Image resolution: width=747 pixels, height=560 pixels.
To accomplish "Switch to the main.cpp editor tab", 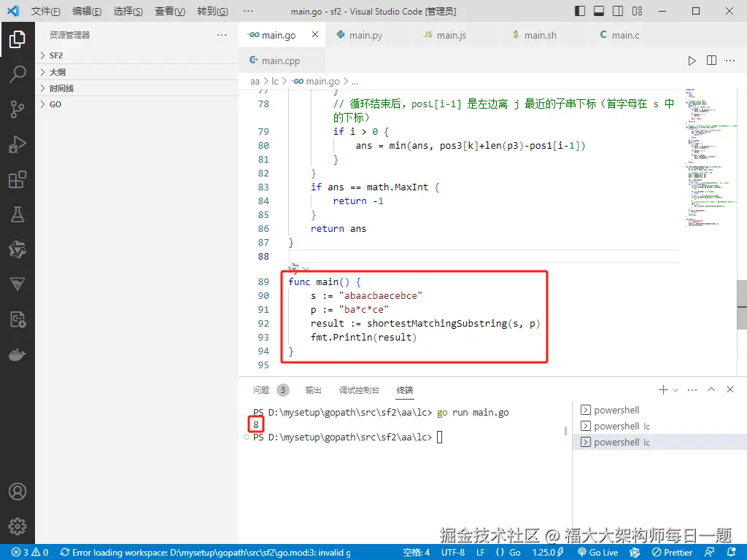I will 281,61.
